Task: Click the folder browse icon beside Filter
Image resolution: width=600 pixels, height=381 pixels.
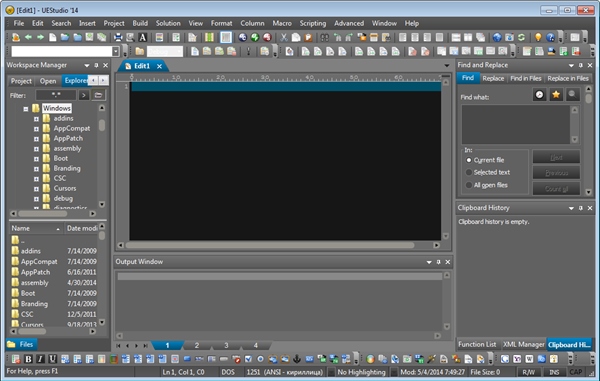Action: [x=98, y=95]
